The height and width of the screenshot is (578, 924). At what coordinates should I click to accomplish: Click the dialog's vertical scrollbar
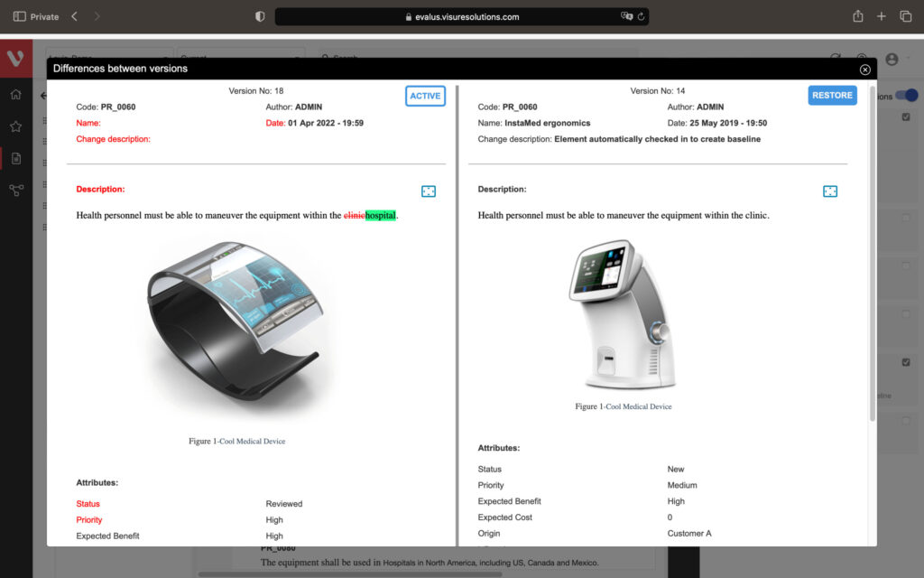pos(872,253)
